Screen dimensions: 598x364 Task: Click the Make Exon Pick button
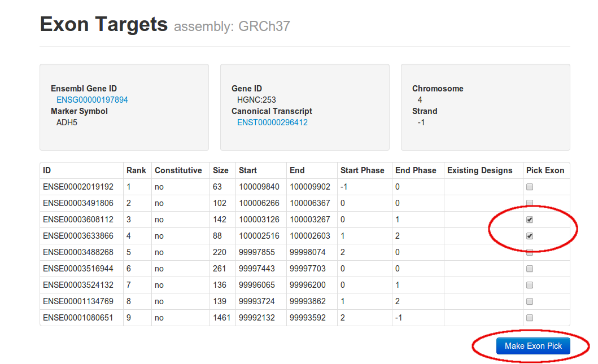(x=533, y=346)
